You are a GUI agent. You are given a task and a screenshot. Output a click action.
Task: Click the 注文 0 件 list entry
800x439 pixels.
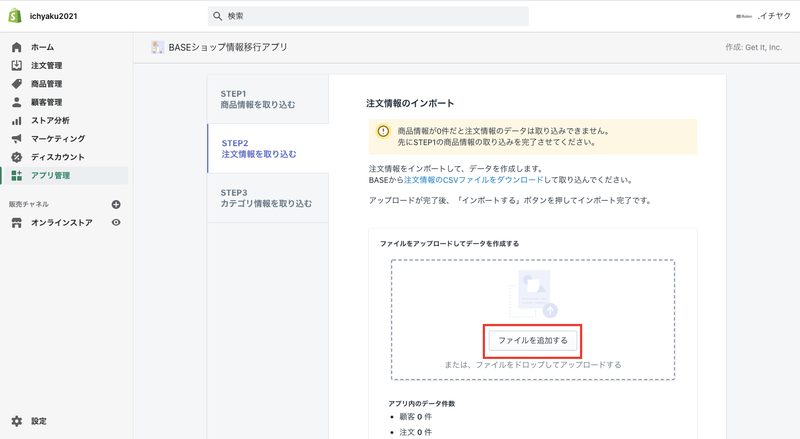click(415, 432)
